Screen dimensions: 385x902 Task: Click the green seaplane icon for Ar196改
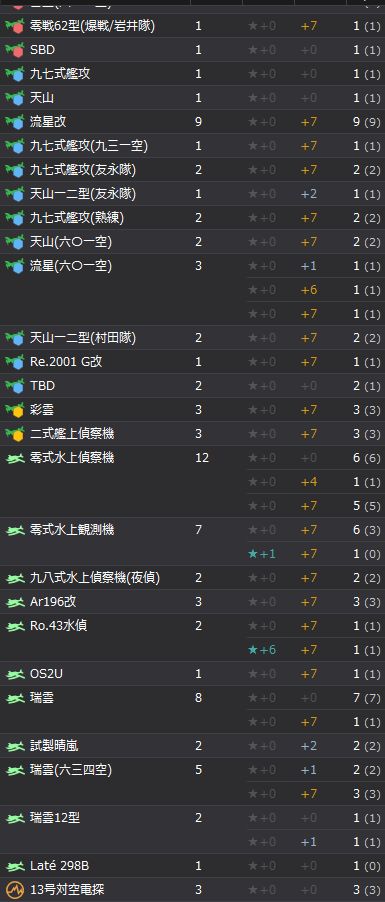(14, 602)
